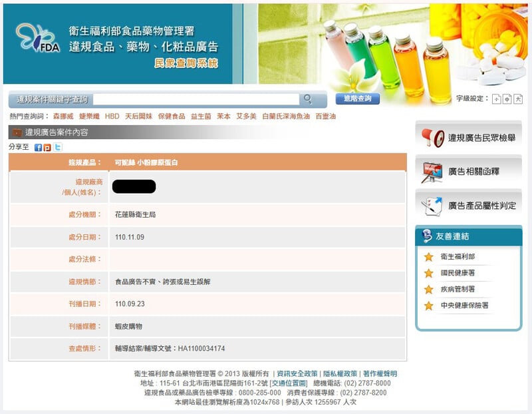Click penalty date 110.11.09

click(130, 237)
